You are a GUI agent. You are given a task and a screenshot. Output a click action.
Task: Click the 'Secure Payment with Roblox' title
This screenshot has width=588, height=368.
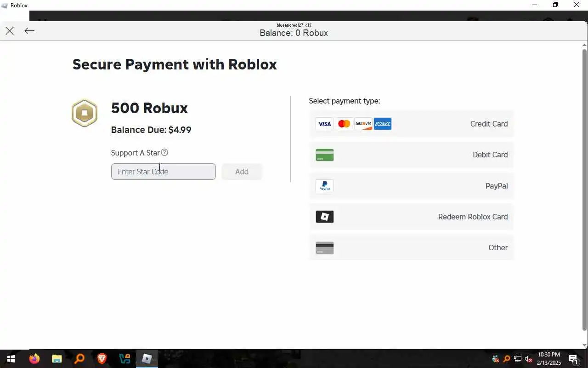click(175, 64)
